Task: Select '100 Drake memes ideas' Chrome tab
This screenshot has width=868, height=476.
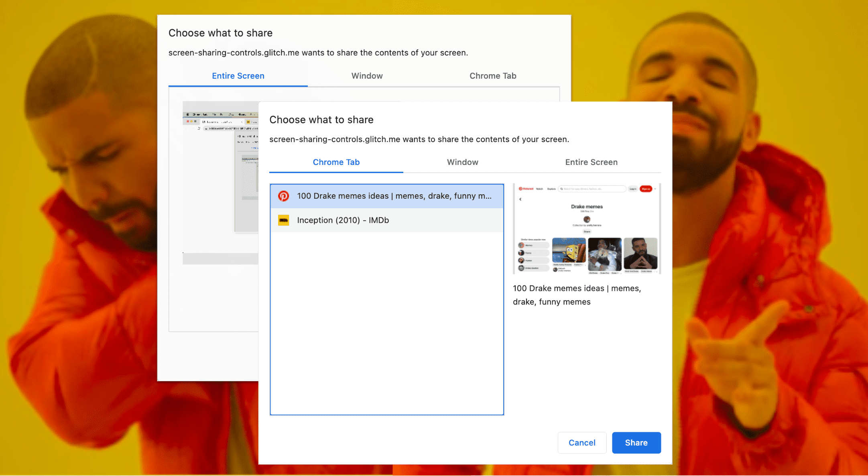Action: (x=387, y=196)
